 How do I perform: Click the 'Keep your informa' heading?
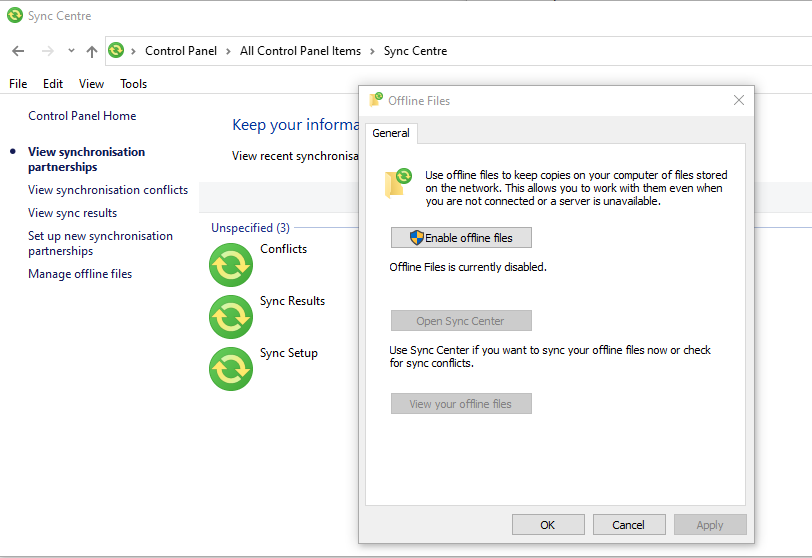tap(295, 125)
